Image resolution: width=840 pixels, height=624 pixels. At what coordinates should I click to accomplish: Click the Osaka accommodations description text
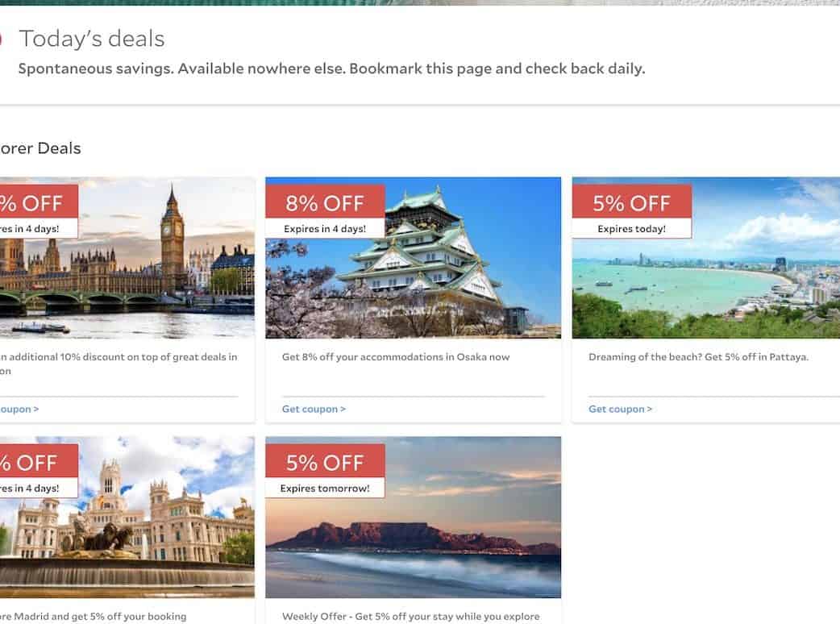(396, 356)
